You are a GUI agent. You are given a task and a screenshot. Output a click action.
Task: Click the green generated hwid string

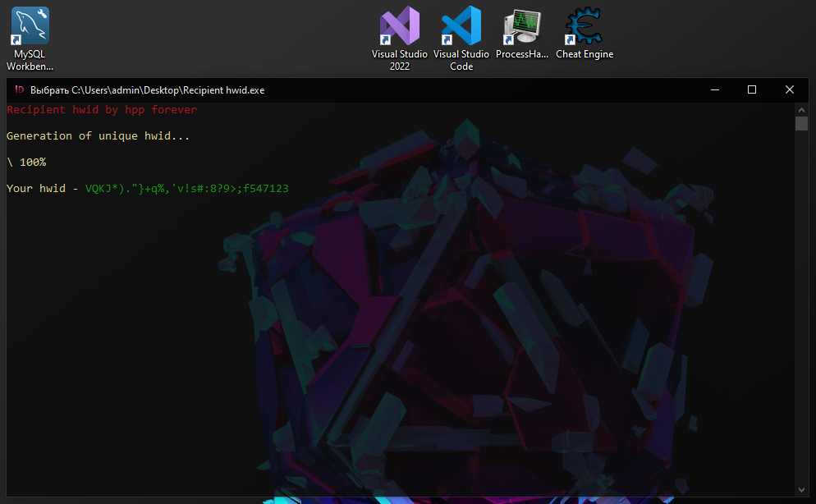pos(187,189)
